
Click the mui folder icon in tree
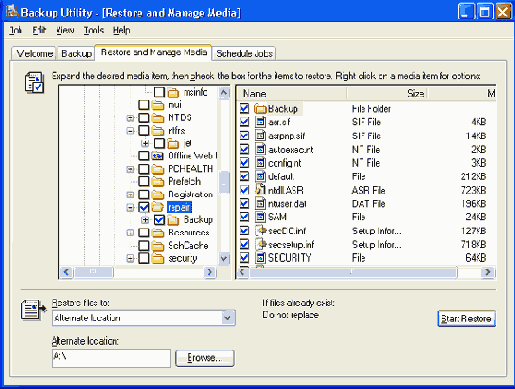[x=158, y=105]
